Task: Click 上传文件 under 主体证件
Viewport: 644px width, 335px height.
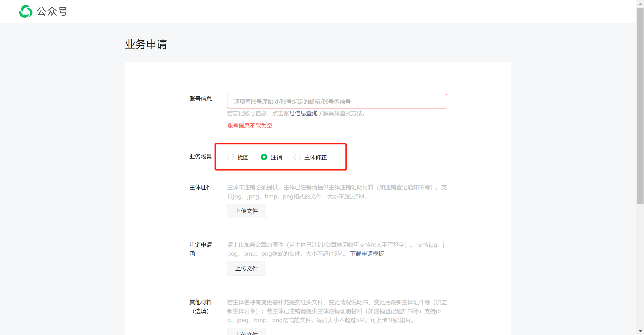Action: click(x=246, y=211)
